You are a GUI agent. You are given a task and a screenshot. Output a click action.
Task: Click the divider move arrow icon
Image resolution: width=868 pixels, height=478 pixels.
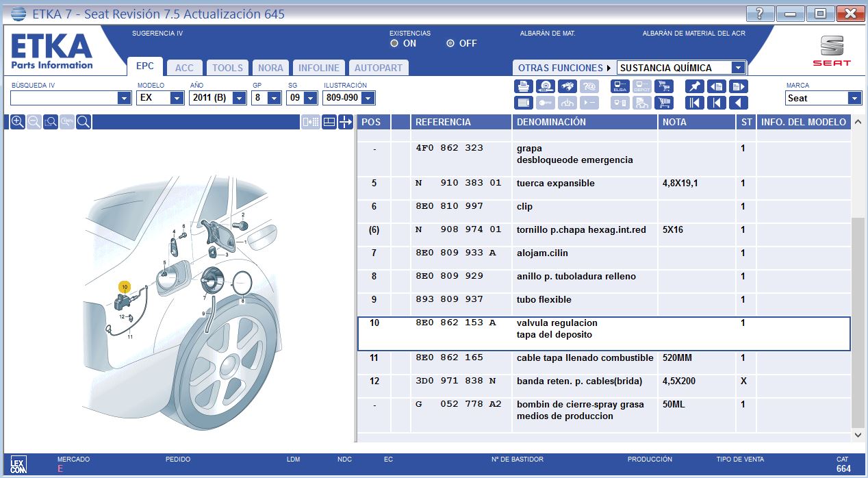[x=346, y=122]
